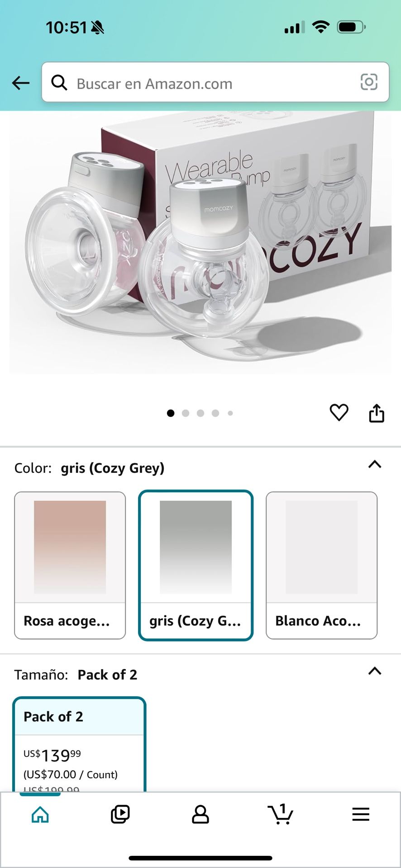The width and height of the screenshot is (401, 868).
Task: Open the shopping cart
Action: 281,815
